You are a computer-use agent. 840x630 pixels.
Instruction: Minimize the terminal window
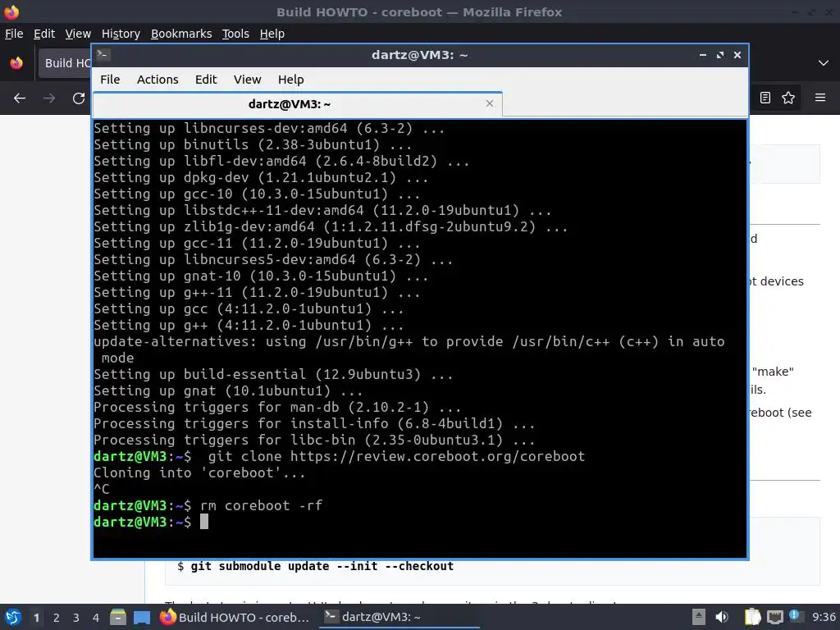[x=702, y=55]
